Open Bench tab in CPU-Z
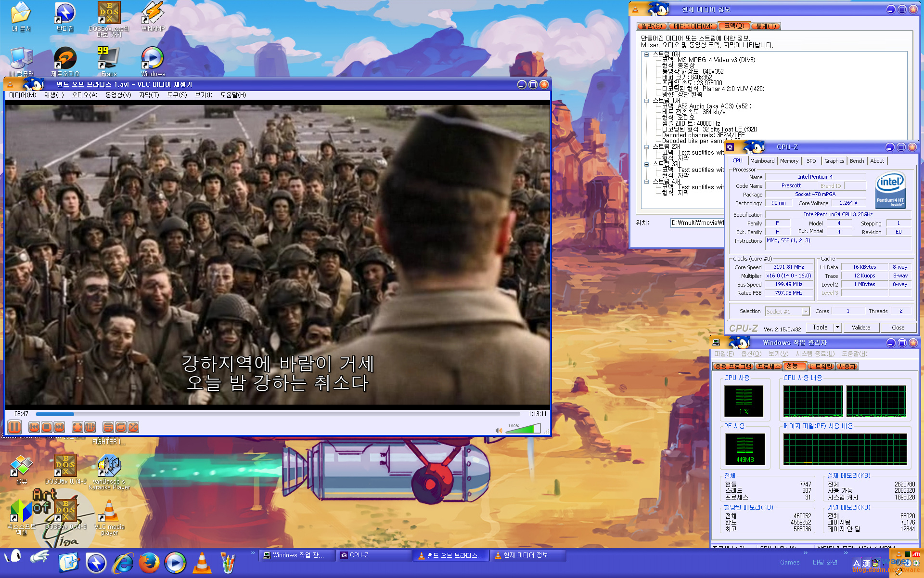924x578 pixels. pos(857,161)
